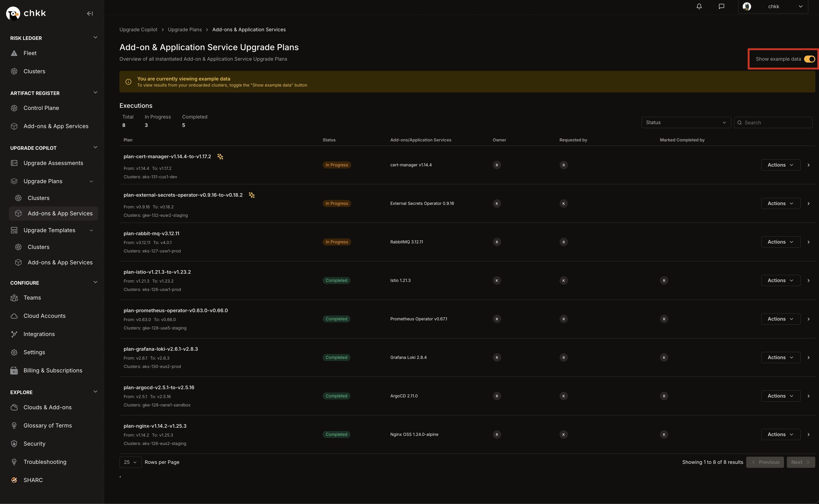The image size is (819, 504).
Task: Collapse the RISK LEDGER section
Action: pyautogui.click(x=95, y=38)
